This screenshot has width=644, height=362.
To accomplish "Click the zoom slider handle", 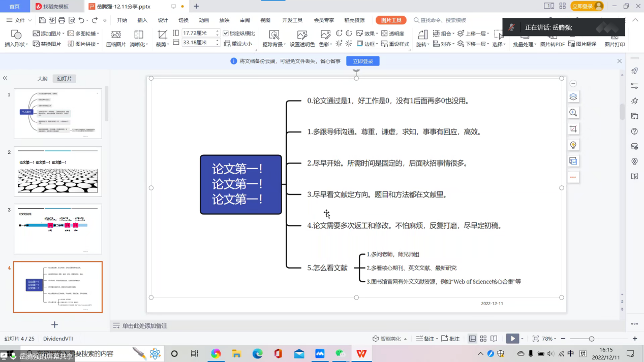I will tap(591, 339).
